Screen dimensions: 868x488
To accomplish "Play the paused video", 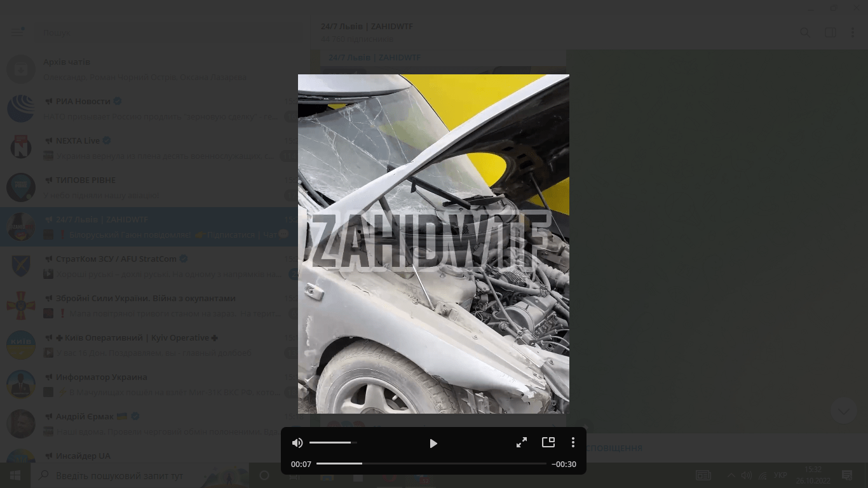I will [433, 444].
